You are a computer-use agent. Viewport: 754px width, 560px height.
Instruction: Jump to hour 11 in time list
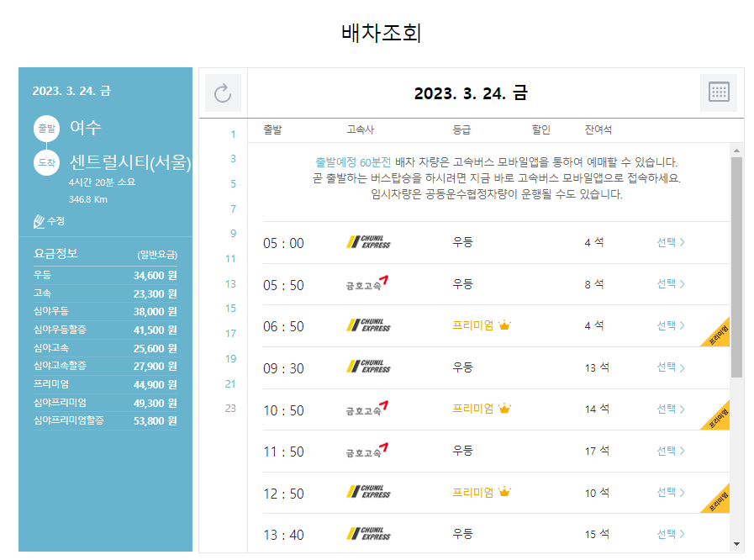(x=231, y=259)
